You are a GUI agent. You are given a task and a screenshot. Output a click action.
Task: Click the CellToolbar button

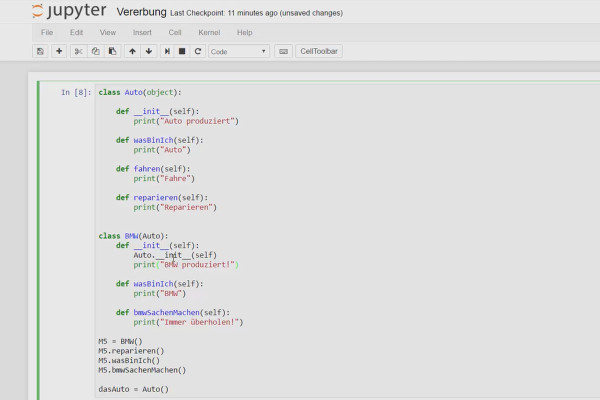coord(319,51)
